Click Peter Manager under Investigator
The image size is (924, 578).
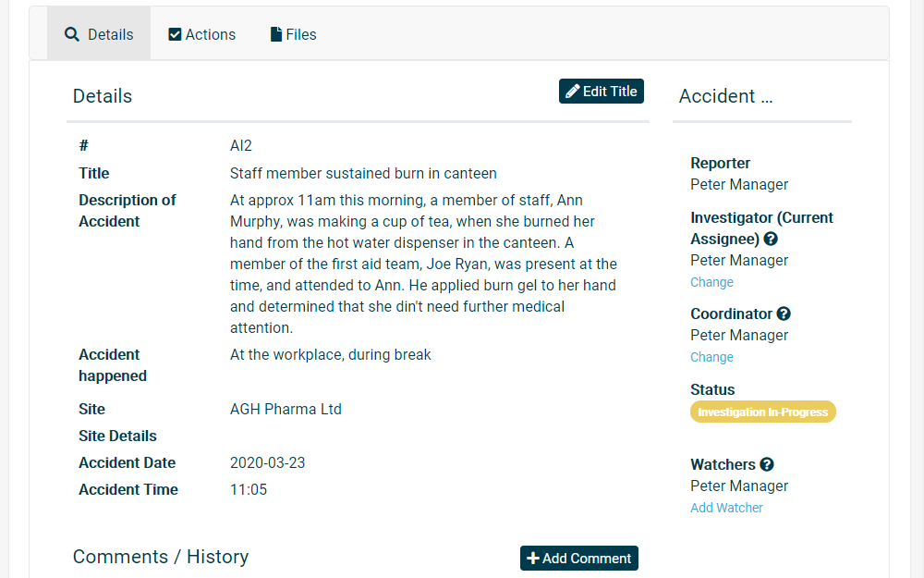click(739, 260)
